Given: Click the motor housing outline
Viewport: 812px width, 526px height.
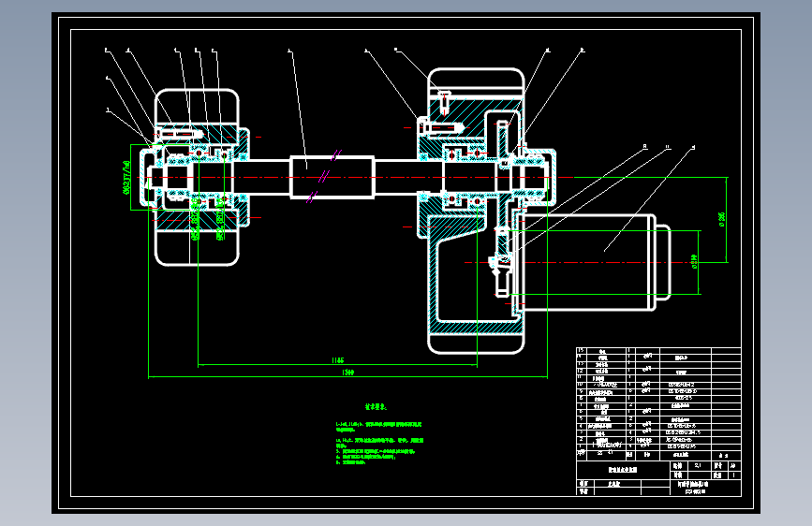Looking at the screenshot, I should point(596,262).
